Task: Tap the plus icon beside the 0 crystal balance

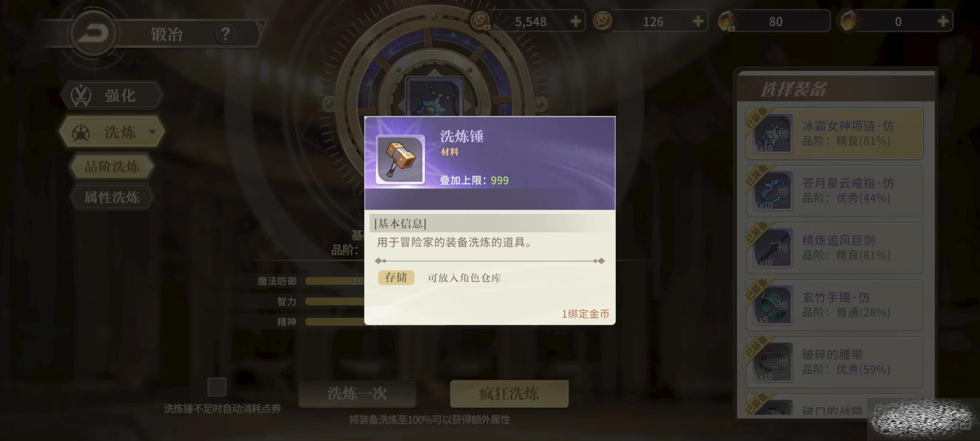Action: coord(943,21)
